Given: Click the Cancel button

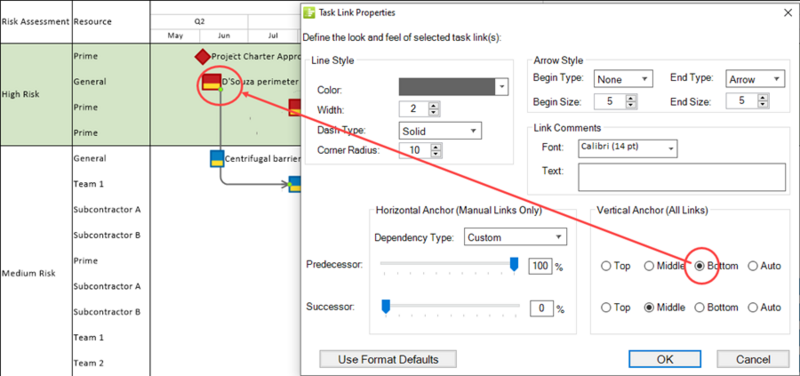Looking at the screenshot, I should 754,359.
